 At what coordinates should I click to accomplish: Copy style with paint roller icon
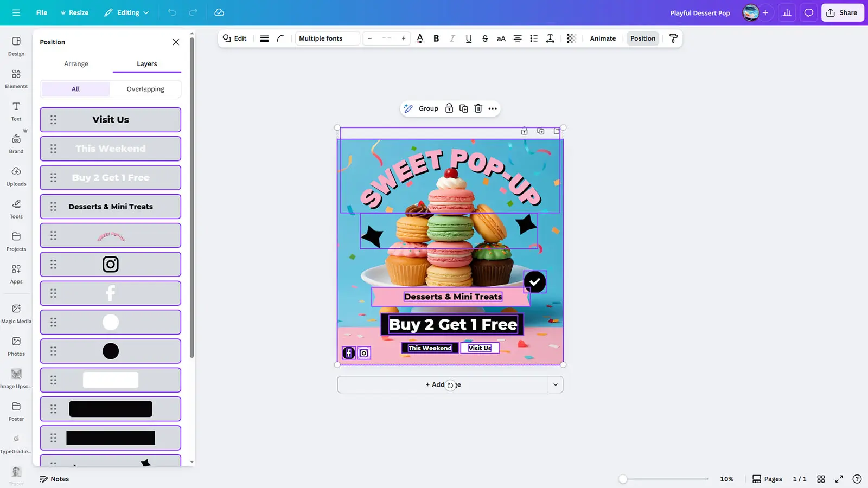(x=673, y=38)
